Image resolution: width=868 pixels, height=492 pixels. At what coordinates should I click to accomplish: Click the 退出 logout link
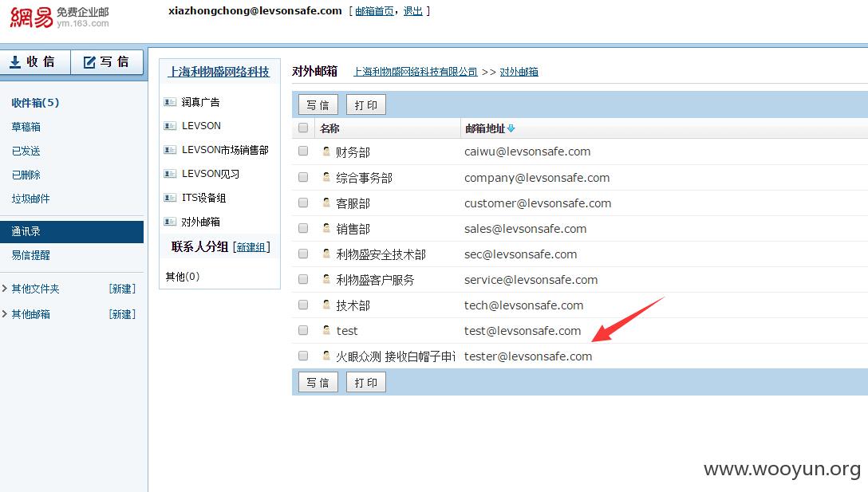click(413, 11)
